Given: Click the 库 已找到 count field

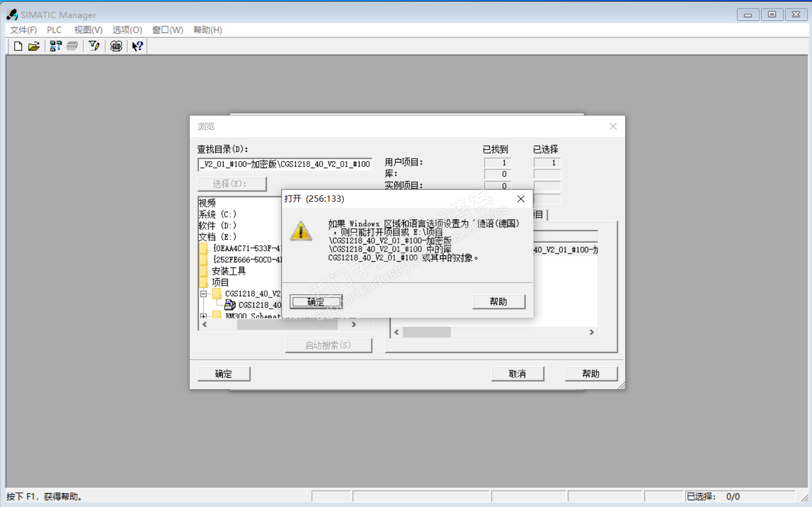Looking at the screenshot, I should click(498, 174).
